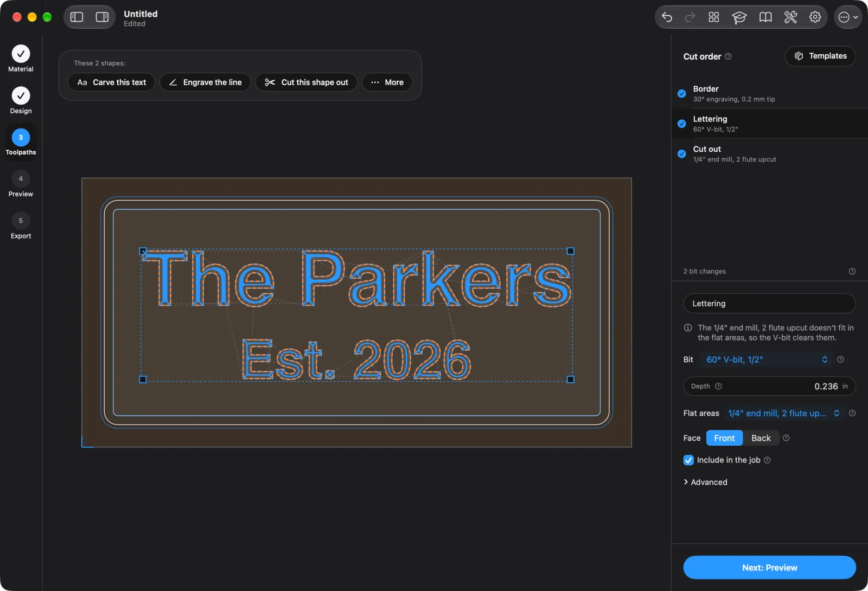Open the Bit dropdown showing 60° V-bit

(767, 359)
